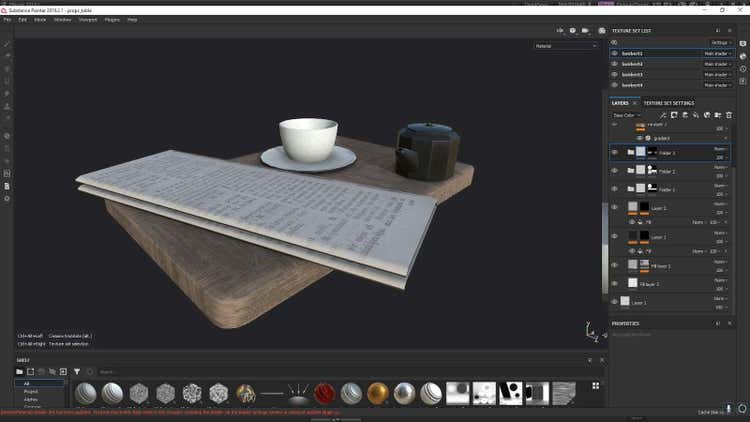The width and height of the screenshot is (750, 422).
Task: Open Main shader dropdown of second texture set
Action: click(717, 64)
